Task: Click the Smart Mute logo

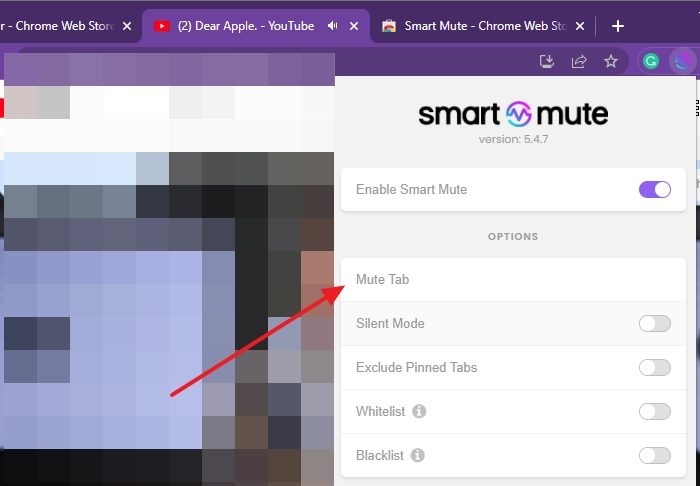Action: click(513, 114)
